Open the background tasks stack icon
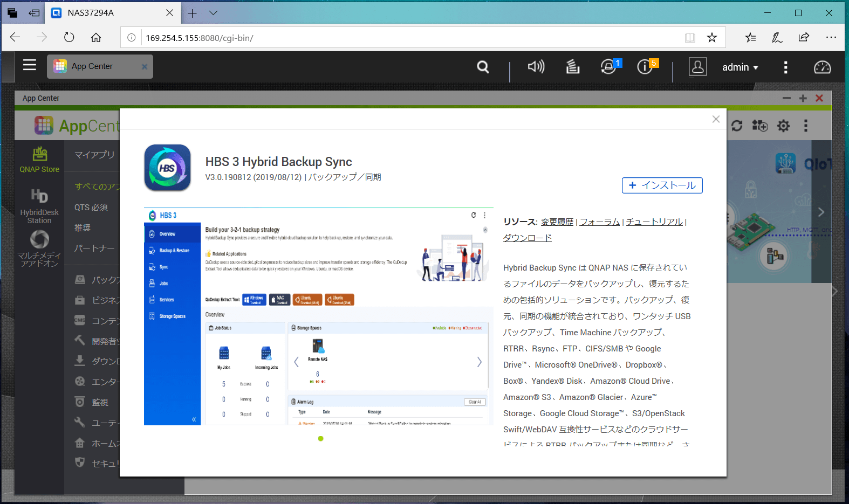 572,66
